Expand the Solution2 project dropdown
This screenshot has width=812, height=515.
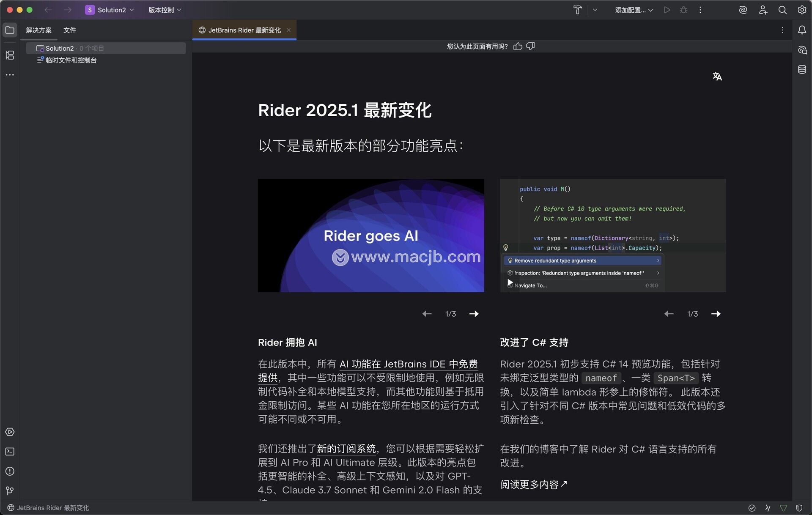point(110,10)
